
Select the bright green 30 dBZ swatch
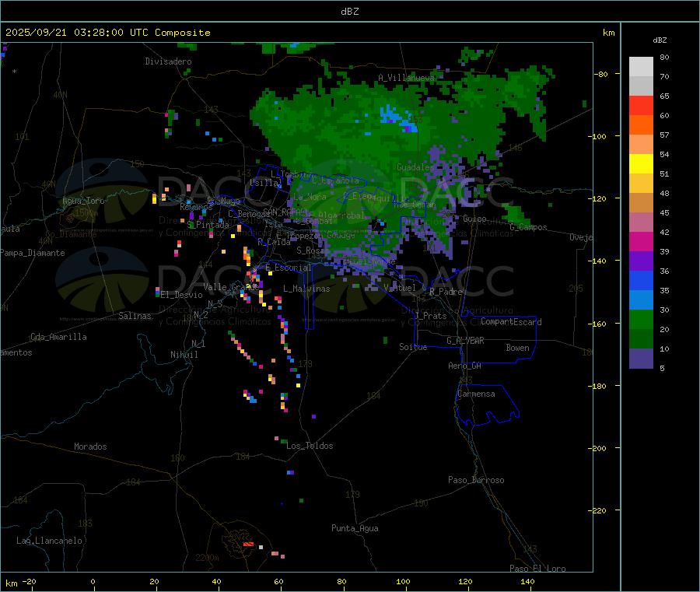641,319
